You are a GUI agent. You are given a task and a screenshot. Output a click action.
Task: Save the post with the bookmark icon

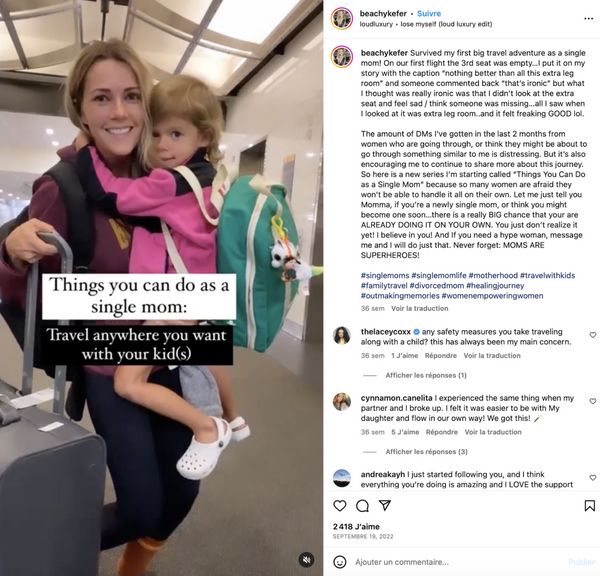590,506
